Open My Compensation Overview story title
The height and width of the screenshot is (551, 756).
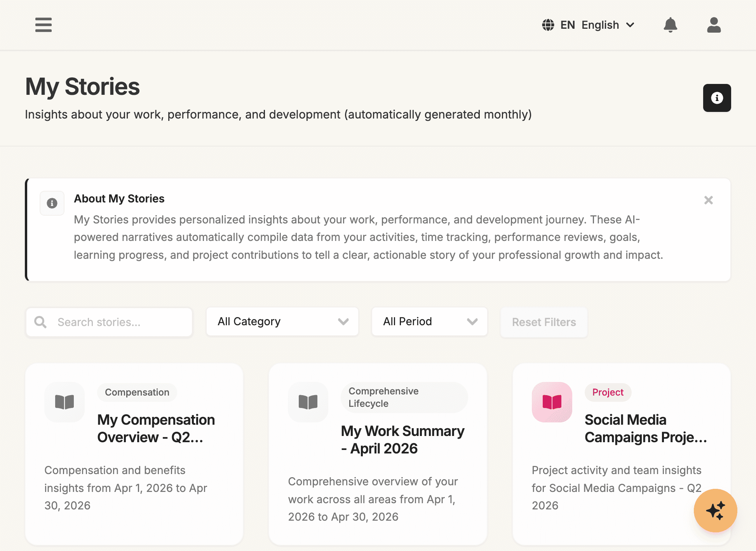pos(156,428)
